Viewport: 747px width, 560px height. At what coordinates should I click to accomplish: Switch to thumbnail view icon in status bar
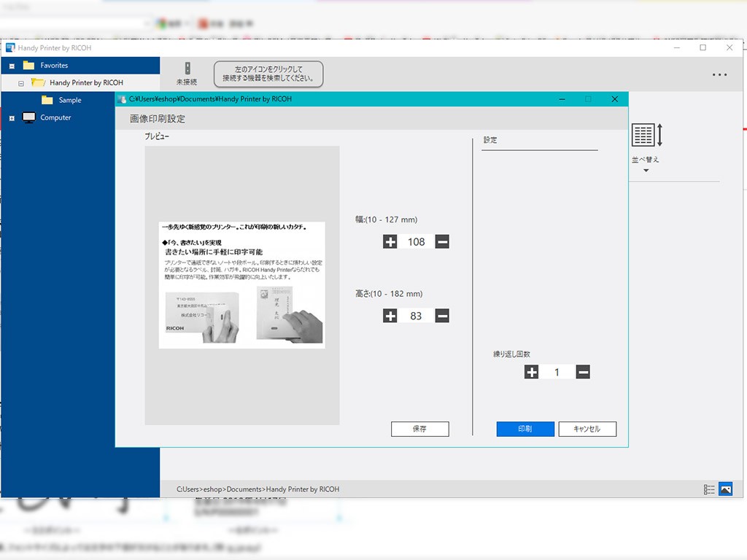pyautogui.click(x=725, y=489)
